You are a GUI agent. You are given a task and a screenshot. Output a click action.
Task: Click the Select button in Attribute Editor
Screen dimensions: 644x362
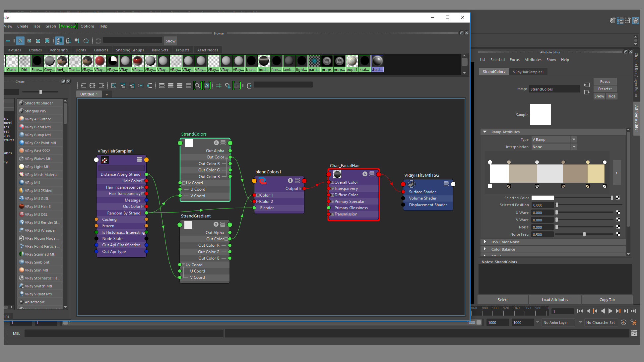pos(502,300)
